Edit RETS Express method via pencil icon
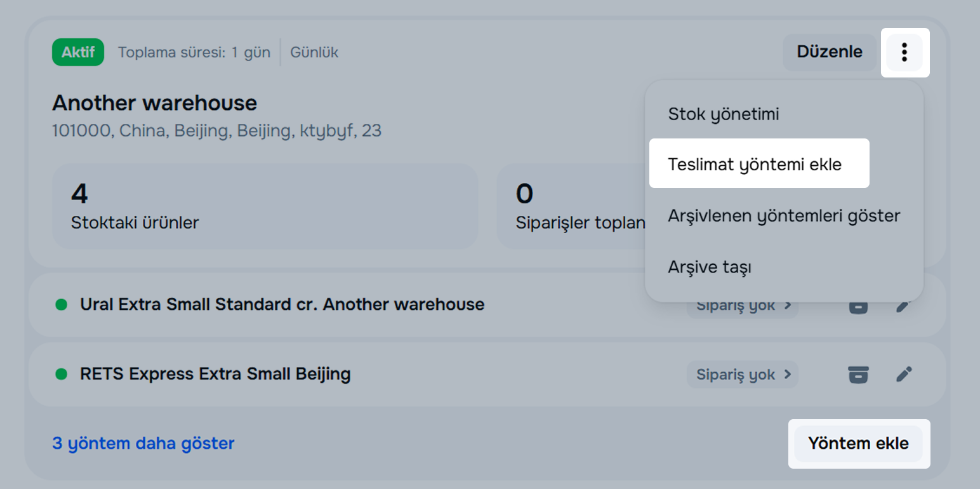 (904, 375)
